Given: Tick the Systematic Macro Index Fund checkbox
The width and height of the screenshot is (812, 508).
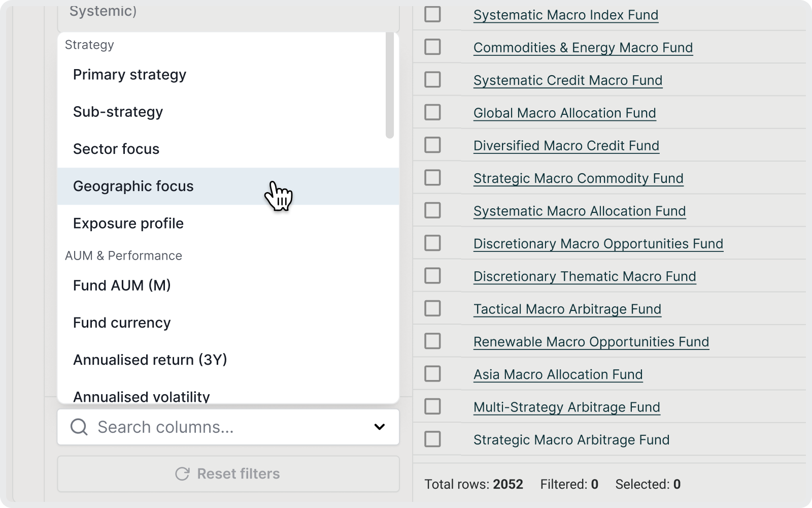Looking at the screenshot, I should click(x=432, y=15).
